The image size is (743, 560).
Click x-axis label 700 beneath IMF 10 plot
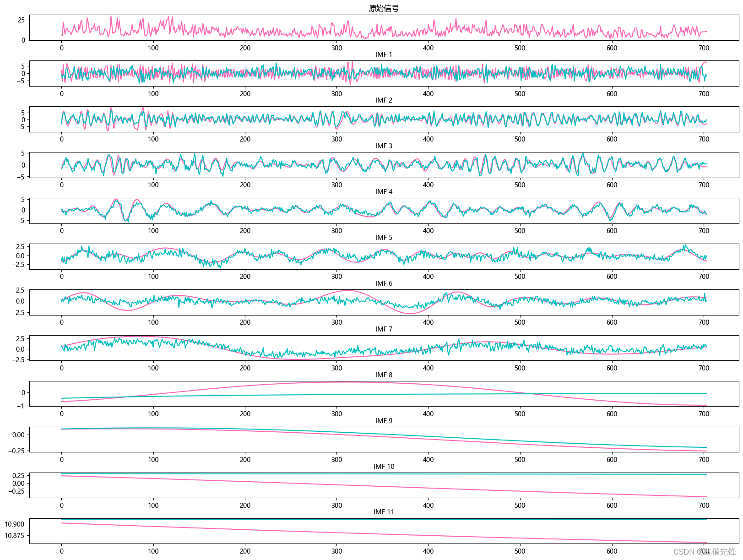point(704,506)
